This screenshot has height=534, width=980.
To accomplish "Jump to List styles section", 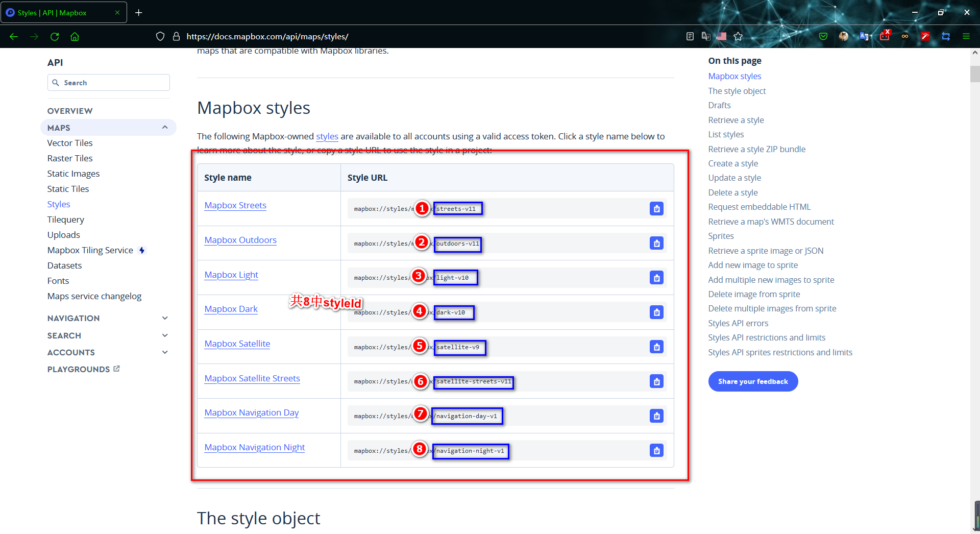I will pos(726,134).
